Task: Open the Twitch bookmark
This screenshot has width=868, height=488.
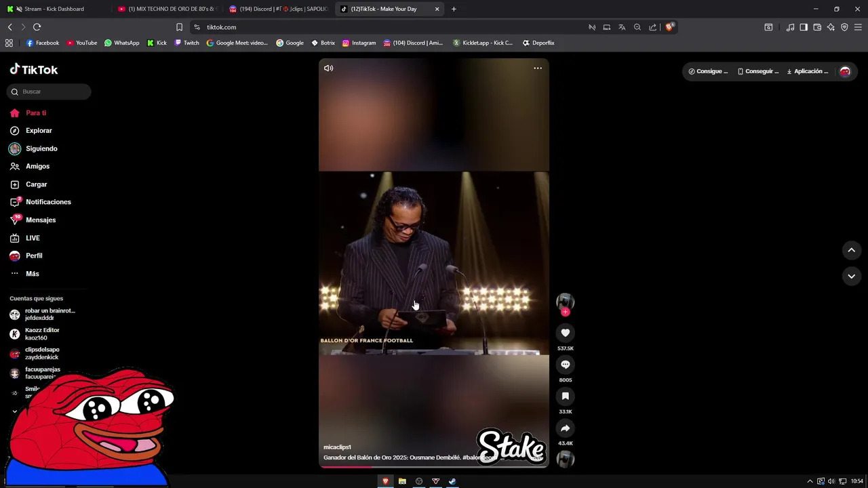Action: [187, 43]
